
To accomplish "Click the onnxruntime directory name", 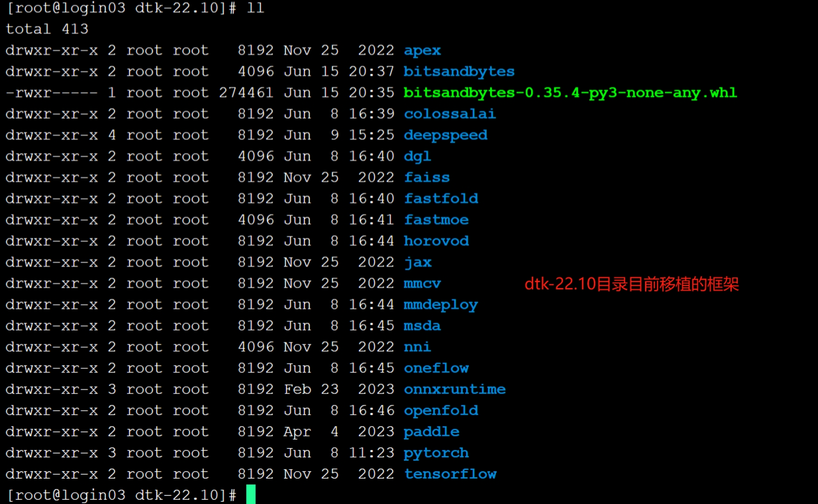I will point(455,389).
